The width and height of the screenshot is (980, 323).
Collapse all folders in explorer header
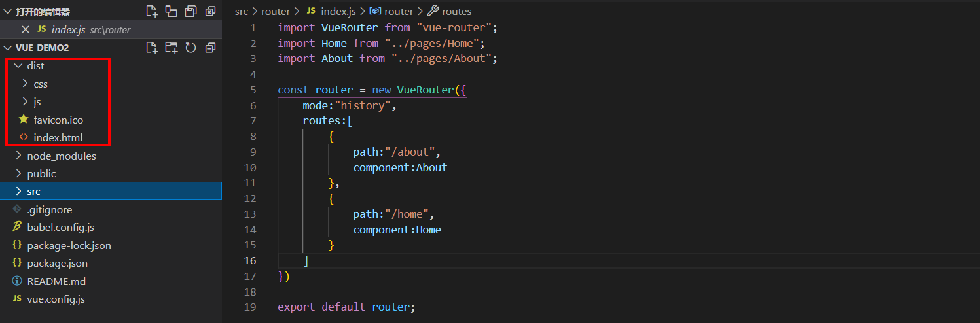(x=210, y=48)
